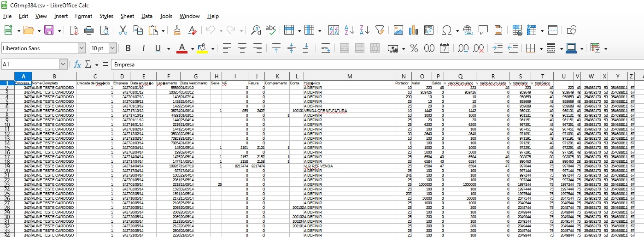Toggle Align Left
This screenshot has width=644, height=249.
point(227,48)
